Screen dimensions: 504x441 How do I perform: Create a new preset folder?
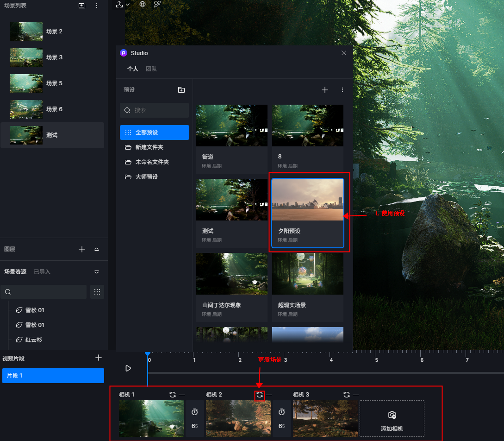tap(181, 90)
